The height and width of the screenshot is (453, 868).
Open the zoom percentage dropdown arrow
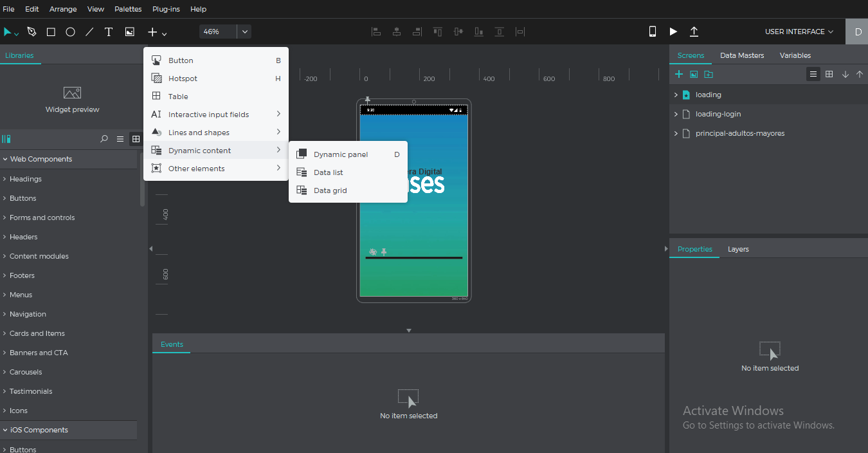point(244,32)
